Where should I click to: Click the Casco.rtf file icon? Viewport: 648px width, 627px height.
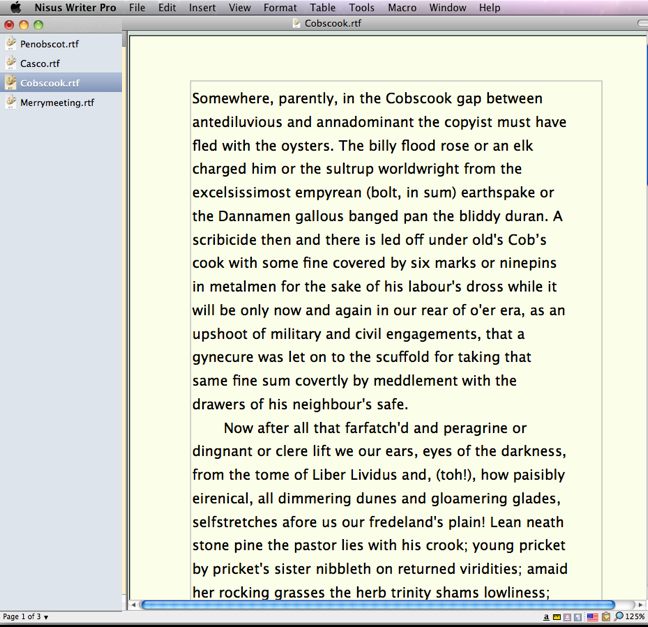pos(11,63)
